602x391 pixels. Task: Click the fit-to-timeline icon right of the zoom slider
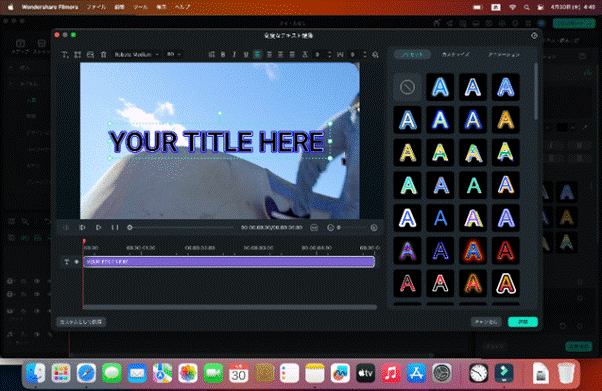[x=374, y=227]
